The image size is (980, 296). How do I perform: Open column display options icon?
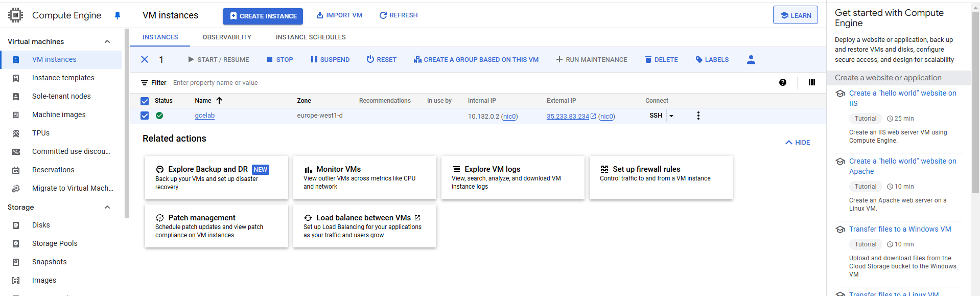(x=811, y=82)
